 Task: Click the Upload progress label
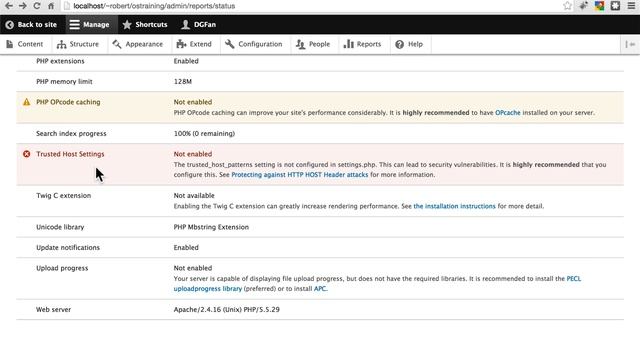[62, 268]
